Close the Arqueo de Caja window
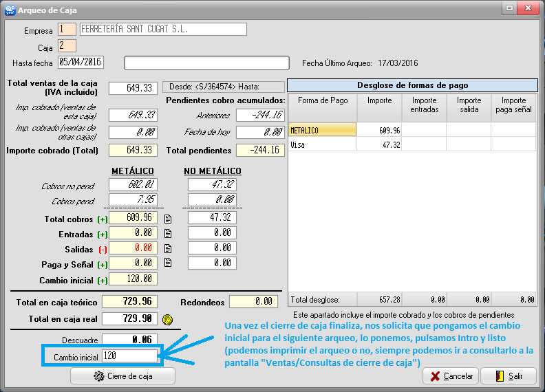545x392 pixels. 528,8
